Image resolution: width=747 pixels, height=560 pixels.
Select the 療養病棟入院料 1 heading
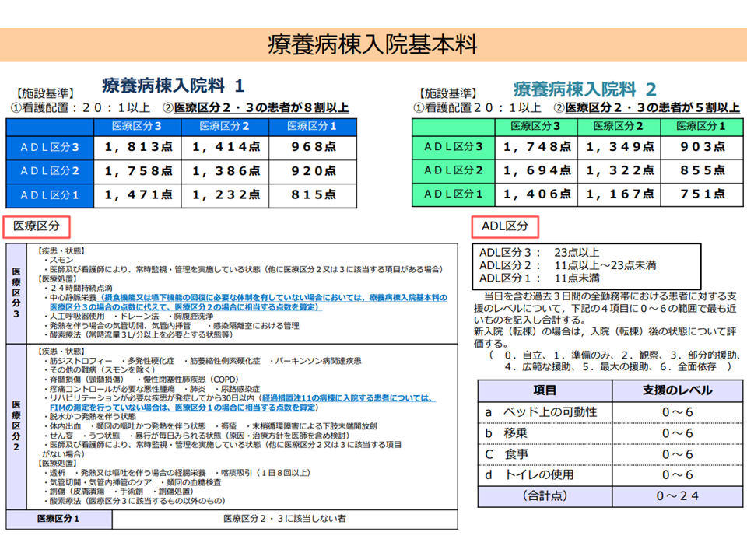173,86
